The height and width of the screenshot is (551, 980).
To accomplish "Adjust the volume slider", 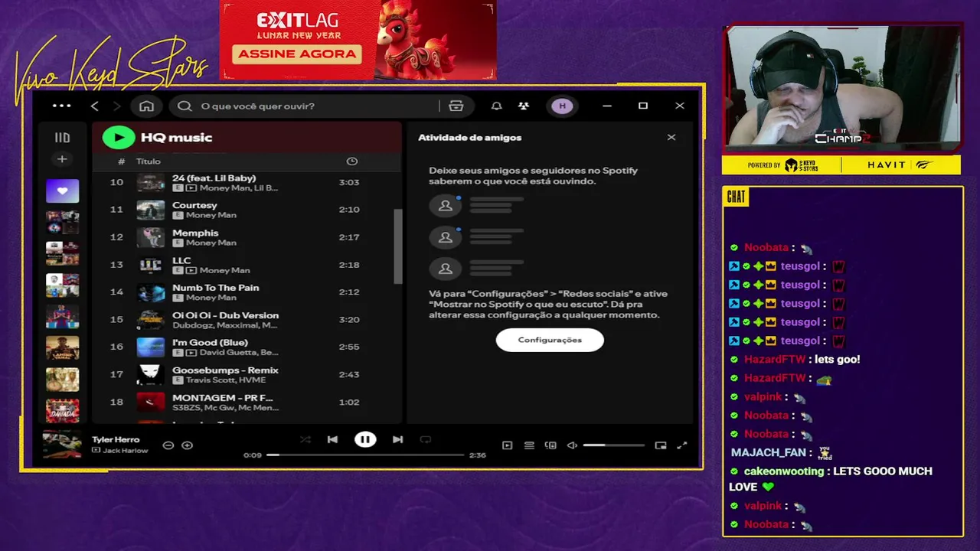I will [613, 445].
